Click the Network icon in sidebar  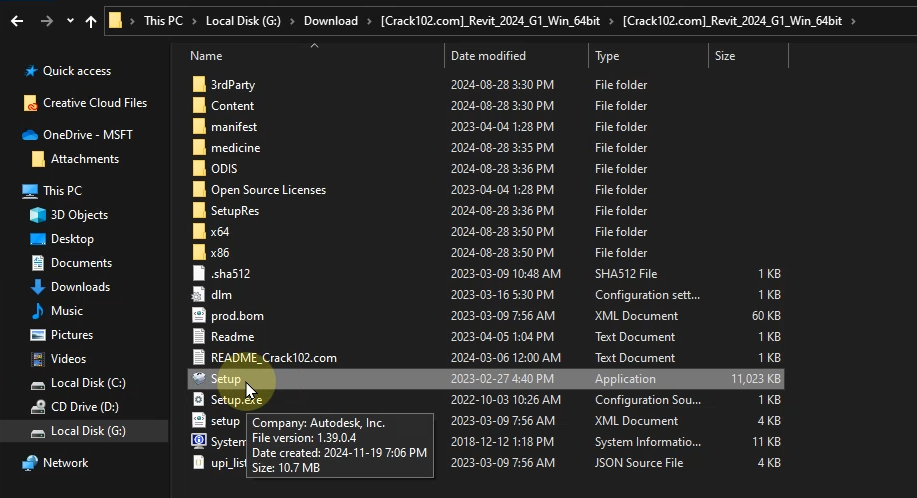coord(30,463)
